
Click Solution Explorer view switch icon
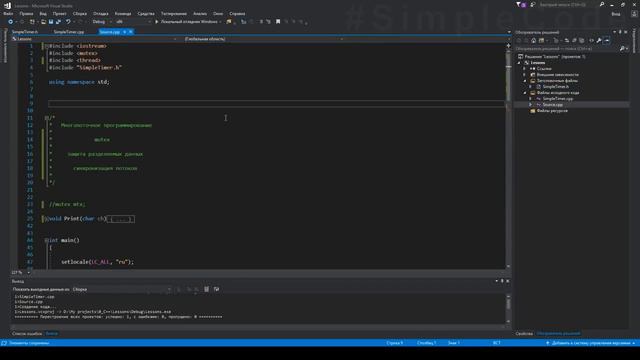(x=542, y=40)
